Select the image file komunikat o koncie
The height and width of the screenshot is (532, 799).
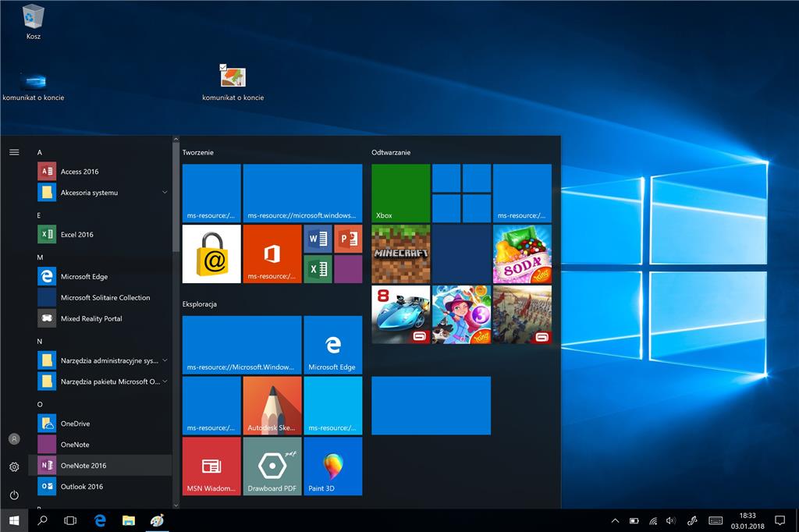pos(233,83)
